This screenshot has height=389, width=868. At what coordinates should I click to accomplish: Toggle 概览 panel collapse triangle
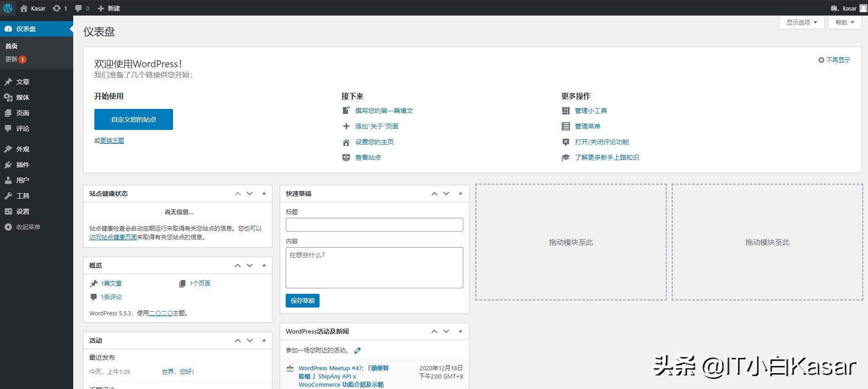click(264, 265)
